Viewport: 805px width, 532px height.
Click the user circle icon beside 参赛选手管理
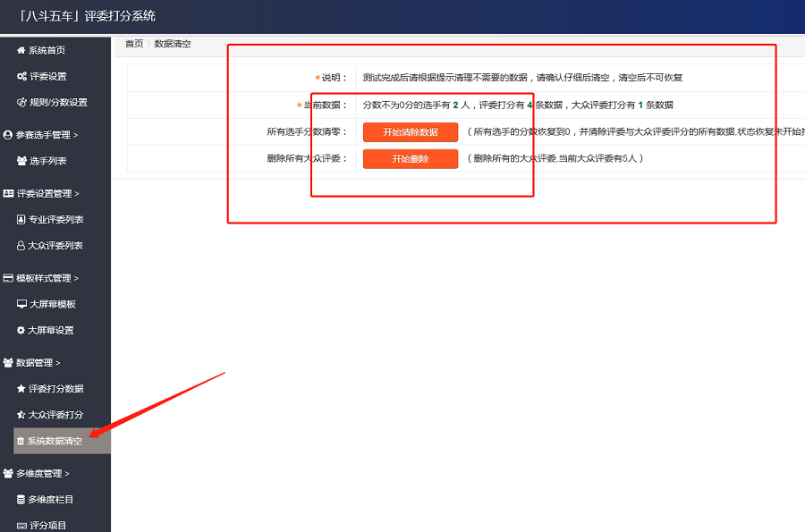8,135
